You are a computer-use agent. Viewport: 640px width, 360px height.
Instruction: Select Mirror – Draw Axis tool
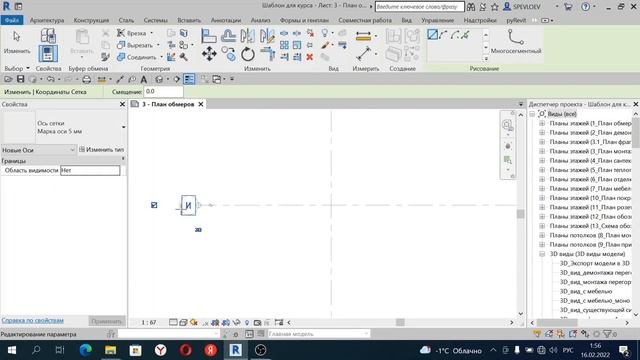(x=267, y=36)
